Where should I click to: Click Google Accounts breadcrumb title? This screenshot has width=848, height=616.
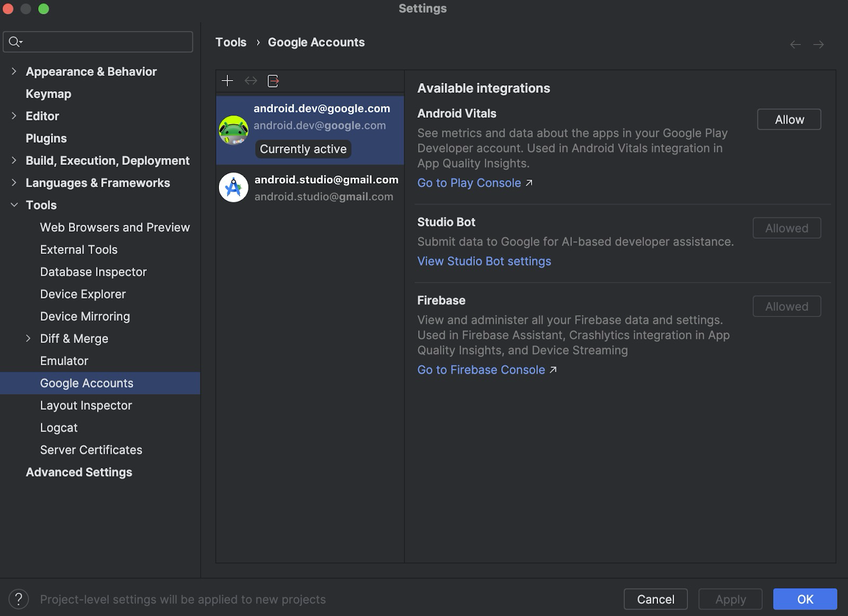point(316,42)
